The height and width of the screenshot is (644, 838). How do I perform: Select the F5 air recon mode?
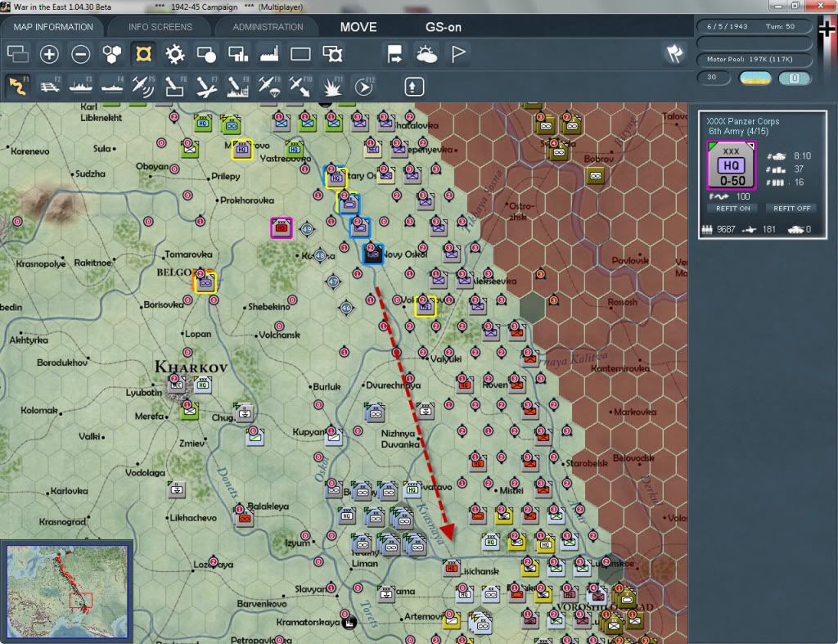click(143, 86)
